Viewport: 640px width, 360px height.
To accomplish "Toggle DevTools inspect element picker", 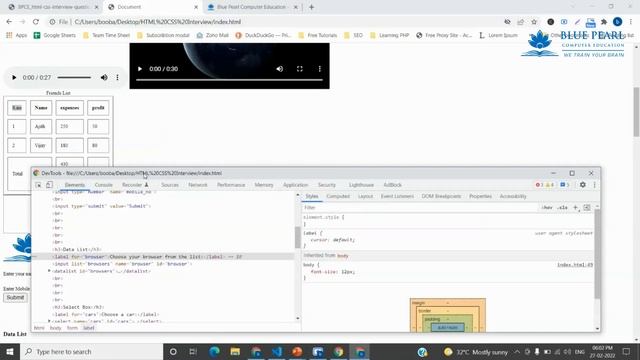I will pos(38,185).
